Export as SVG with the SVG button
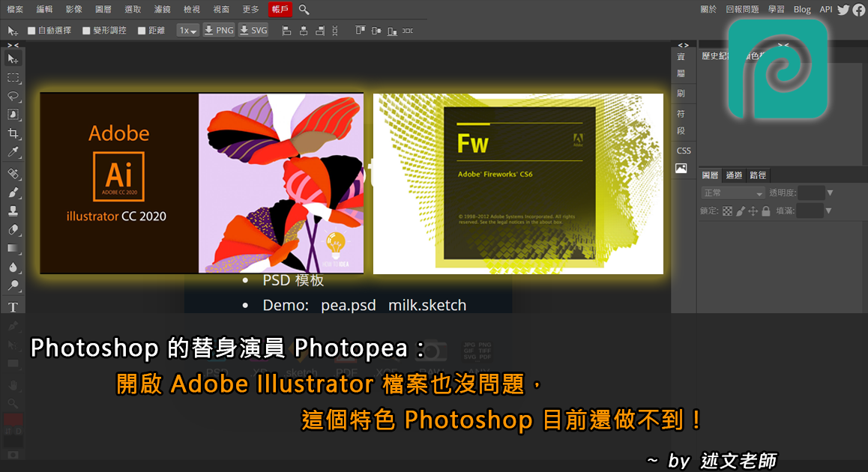The image size is (868, 472). [x=253, y=31]
